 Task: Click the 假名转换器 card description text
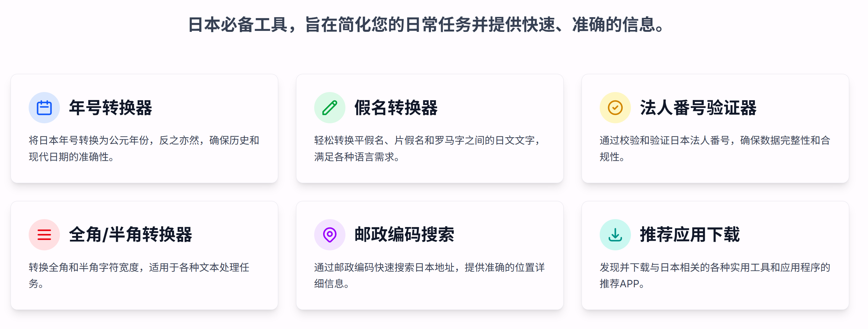pos(428,148)
